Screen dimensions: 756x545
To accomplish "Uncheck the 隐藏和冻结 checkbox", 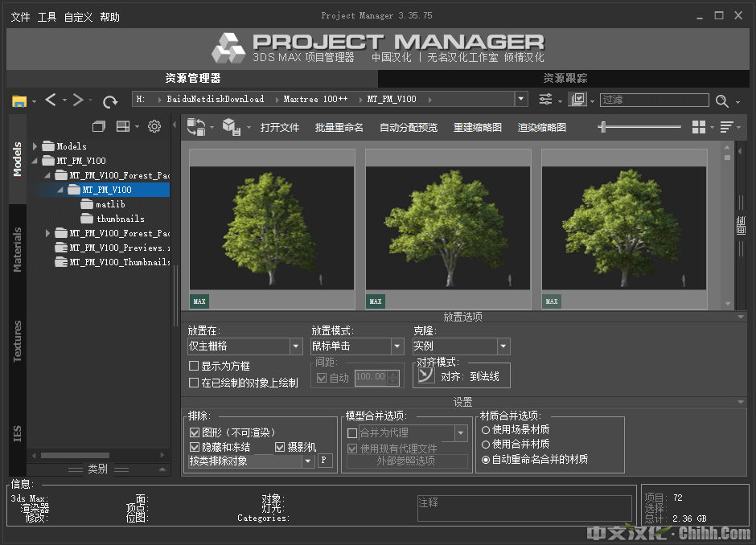I will tap(194, 447).
